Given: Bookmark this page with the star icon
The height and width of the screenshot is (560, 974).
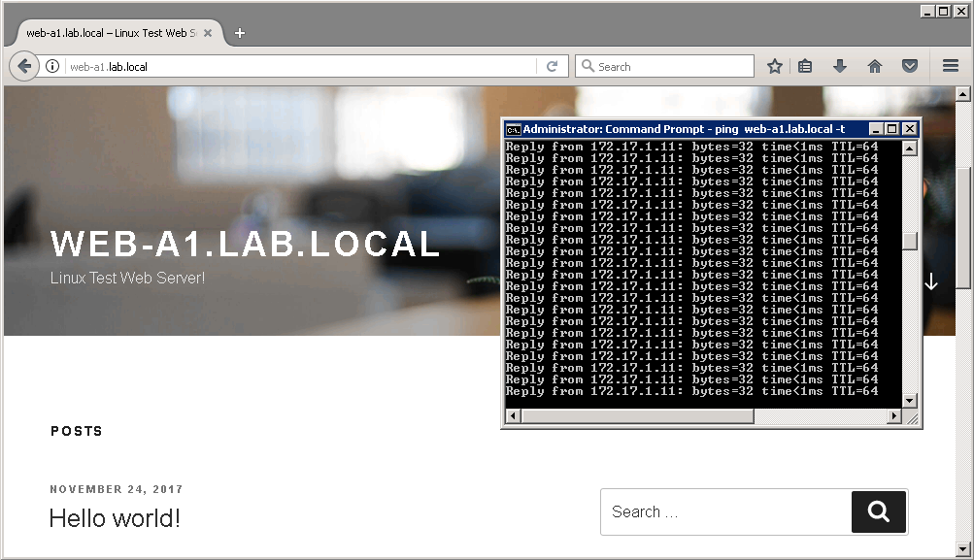Looking at the screenshot, I should [x=774, y=66].
